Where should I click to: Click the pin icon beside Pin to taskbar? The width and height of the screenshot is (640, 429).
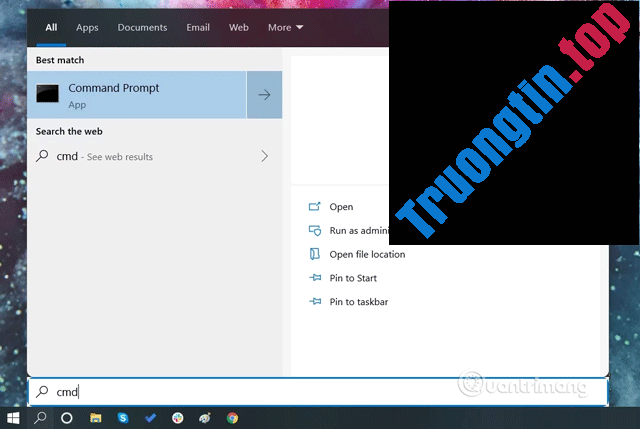[315, 302]
